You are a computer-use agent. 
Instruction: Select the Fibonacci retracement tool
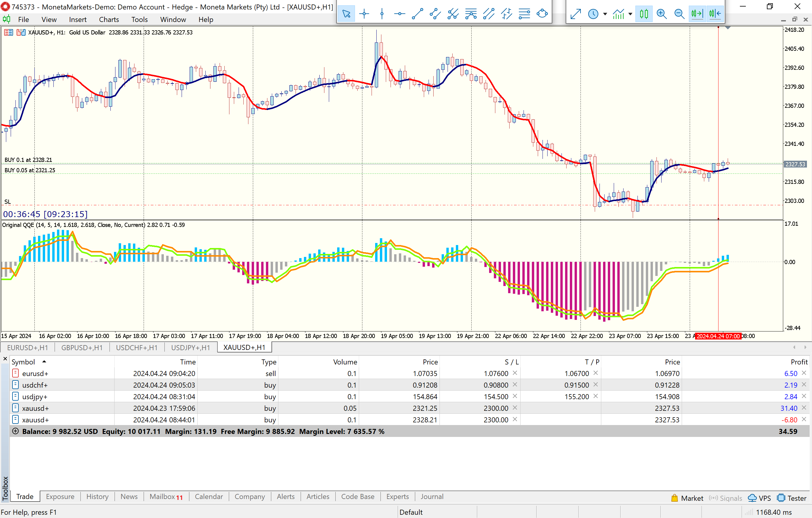[x=524, y=14]
